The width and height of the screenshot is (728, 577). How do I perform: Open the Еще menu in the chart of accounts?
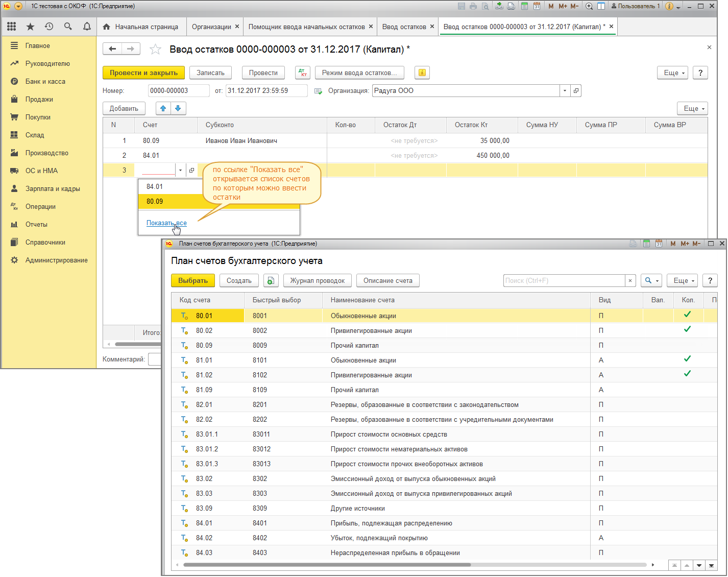[683, 280]
